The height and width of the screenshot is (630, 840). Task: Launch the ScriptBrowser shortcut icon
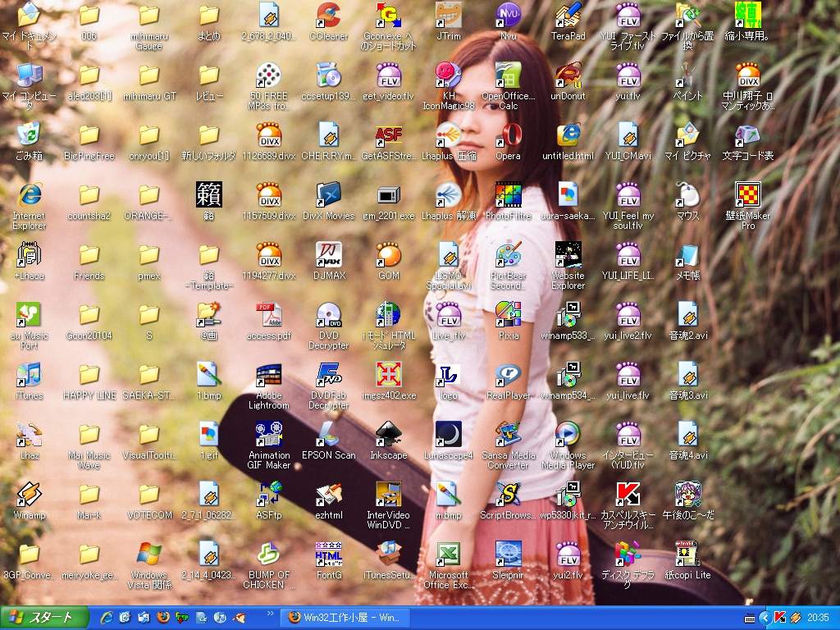tap(508, 495)
